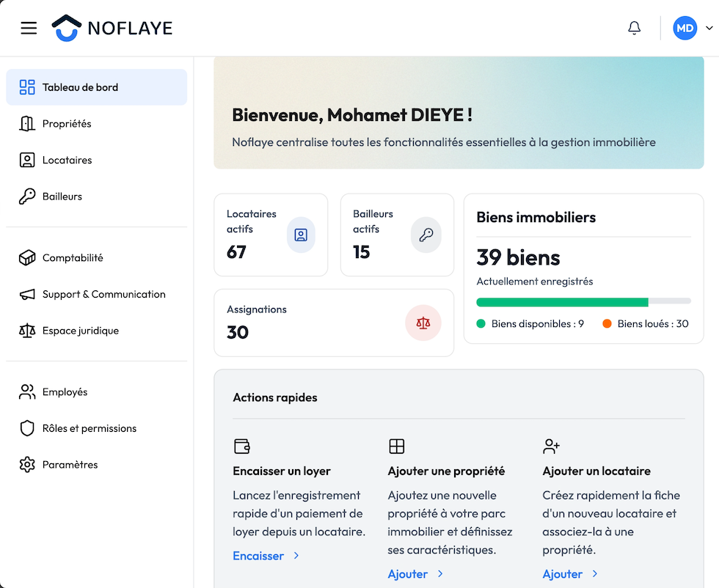Viewport: 719px width, 588px height.
Task: Open the Locataires actifs 67 card
Action: (271, 235)
